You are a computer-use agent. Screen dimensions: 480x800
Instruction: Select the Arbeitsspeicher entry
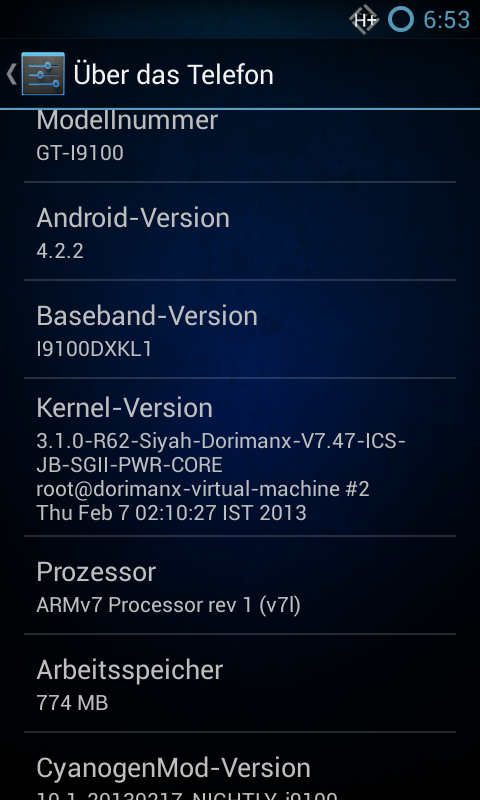(240, 683)
